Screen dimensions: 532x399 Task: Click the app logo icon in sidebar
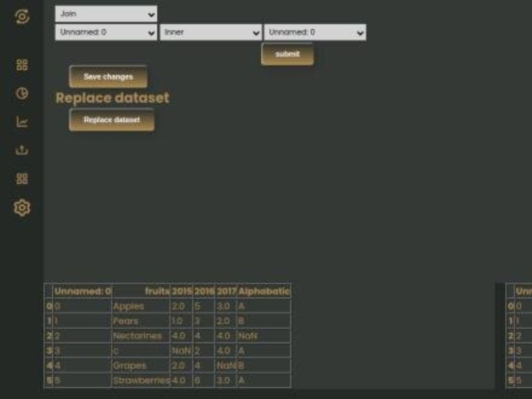tap(22, 16)
